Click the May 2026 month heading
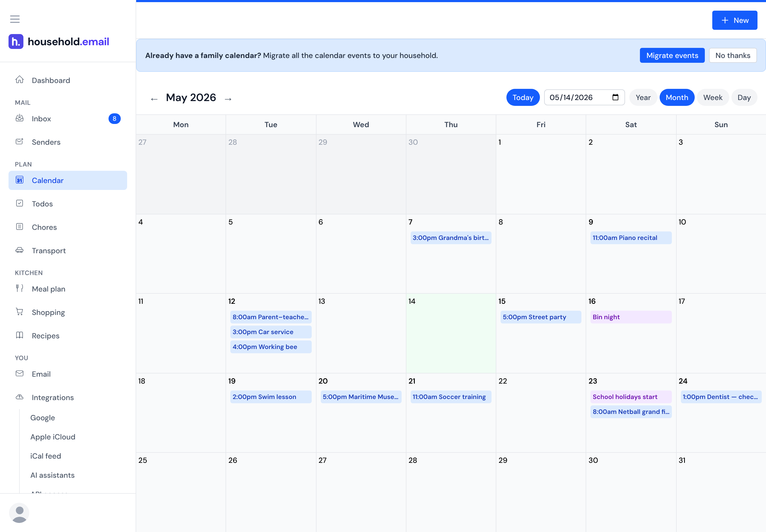766x532 pixels. pyautogui.click(x=191, y=98)
